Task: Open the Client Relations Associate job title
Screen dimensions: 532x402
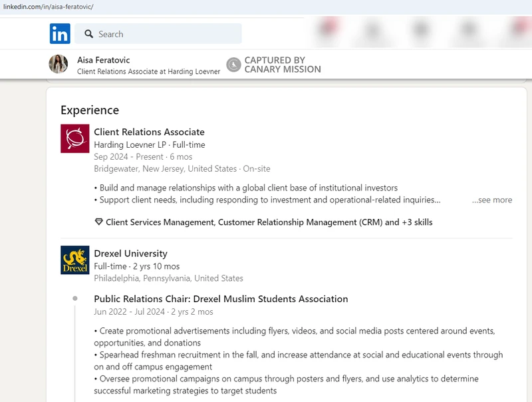Action: [x=149, y=132]
